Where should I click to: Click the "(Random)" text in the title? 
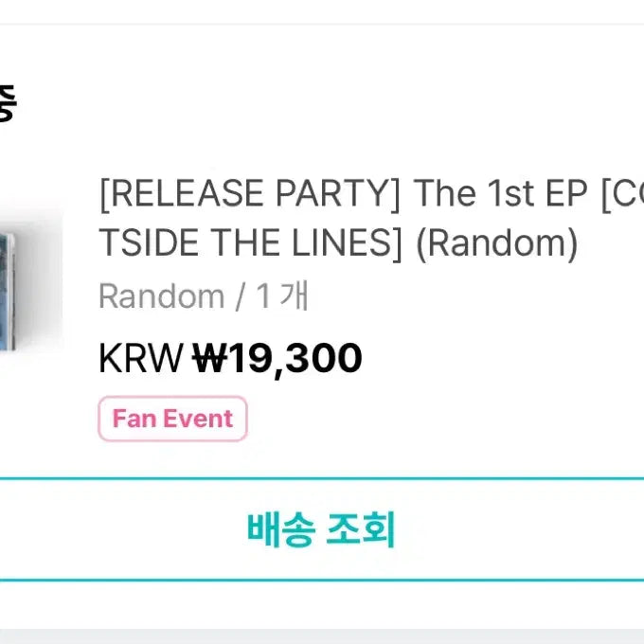pos(496,245)
